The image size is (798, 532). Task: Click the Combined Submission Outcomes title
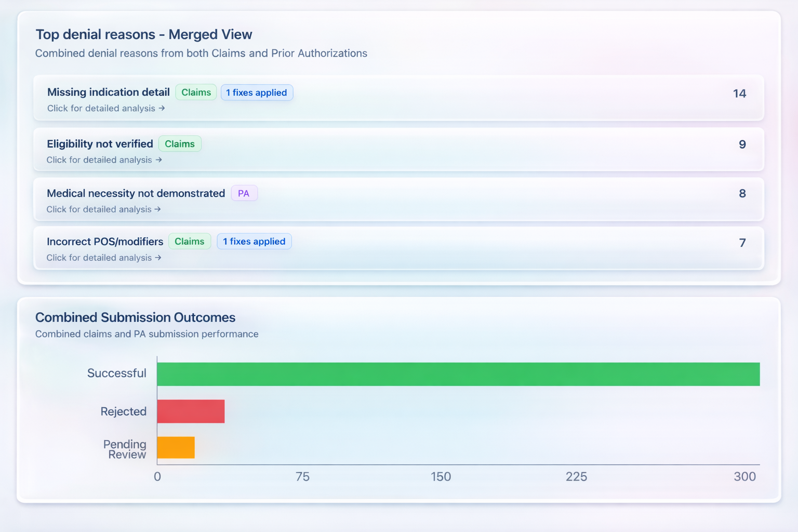coord(135,317)
